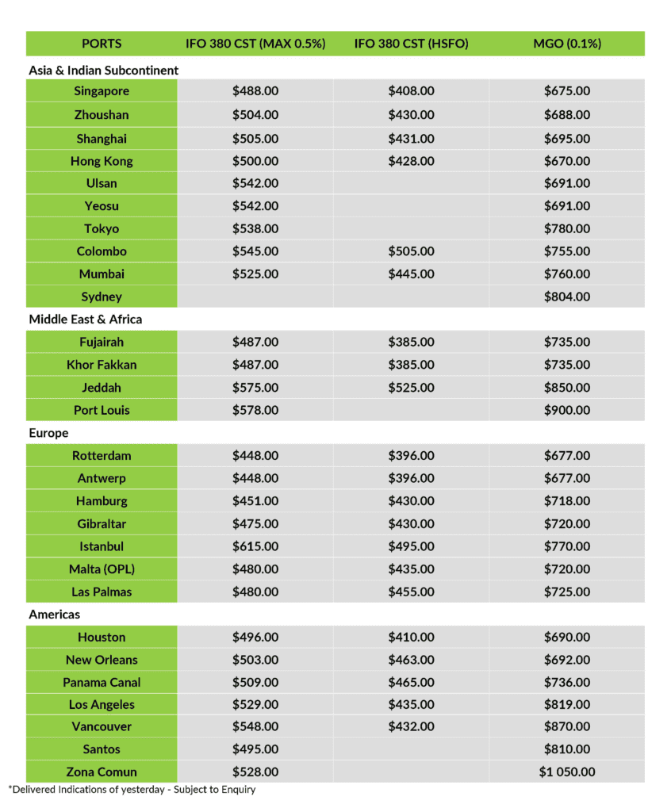671x812 pixels.
Task: Click the Malta (OPL) port label
Action: (102, 569)
